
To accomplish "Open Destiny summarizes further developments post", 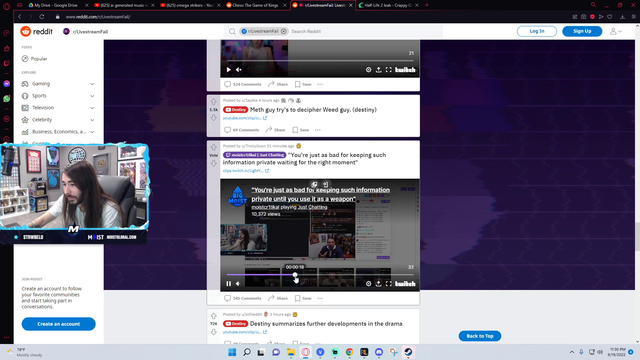I will pos(326,324).
